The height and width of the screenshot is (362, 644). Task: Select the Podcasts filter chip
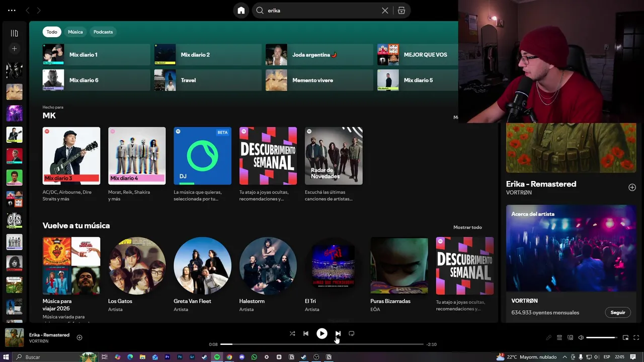click(103, 32)
